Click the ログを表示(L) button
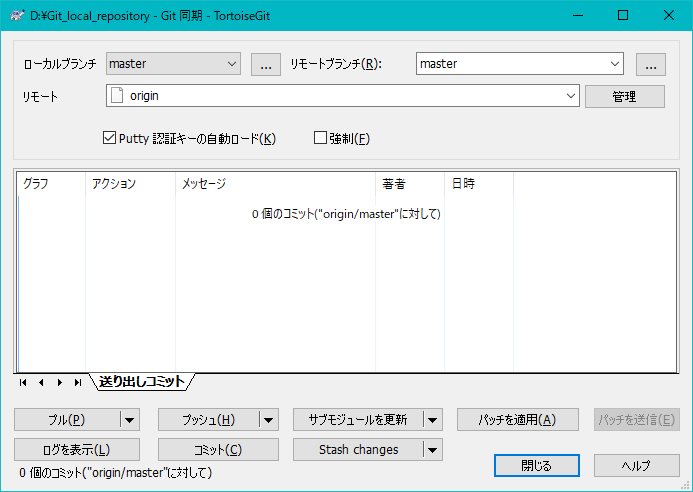Image resolution: width=693 pixels, height=492 pixels. click(77, 450)
